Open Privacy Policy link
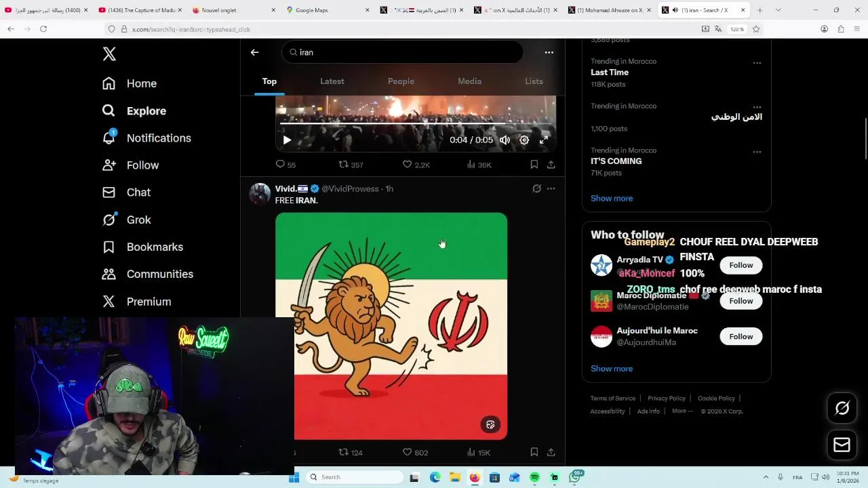This screenshot has width=868, height=488. [667, 399]
